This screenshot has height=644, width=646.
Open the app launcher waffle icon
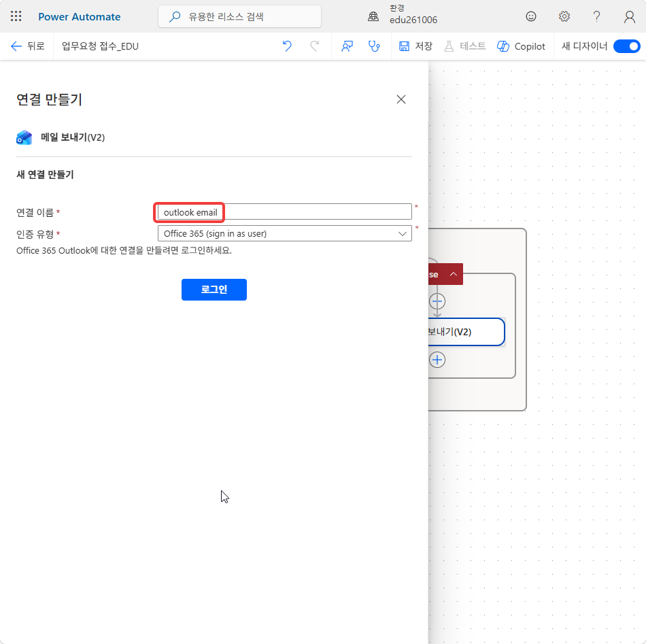pos(16,16)
